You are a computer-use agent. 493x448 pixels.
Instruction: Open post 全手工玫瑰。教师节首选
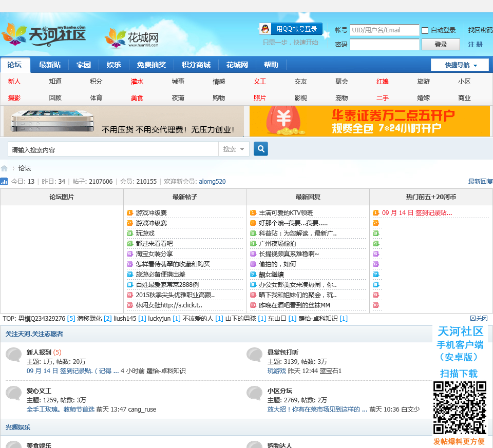[61, 410]
